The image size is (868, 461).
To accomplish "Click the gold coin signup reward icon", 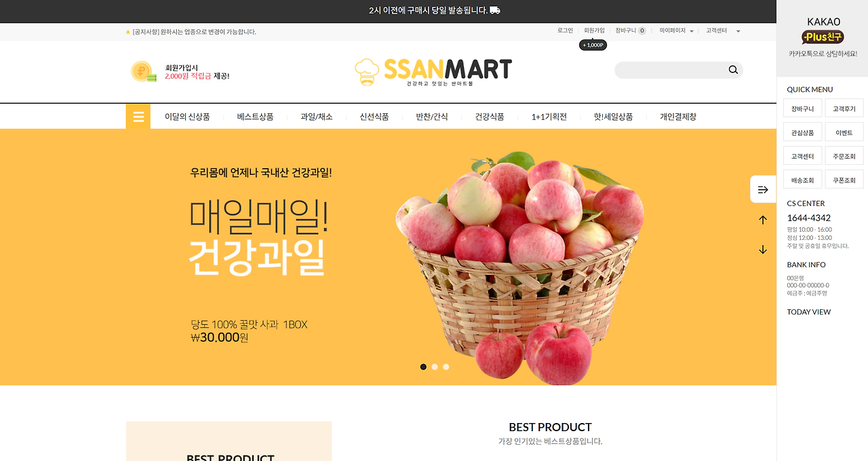I will tap(143, 71).
